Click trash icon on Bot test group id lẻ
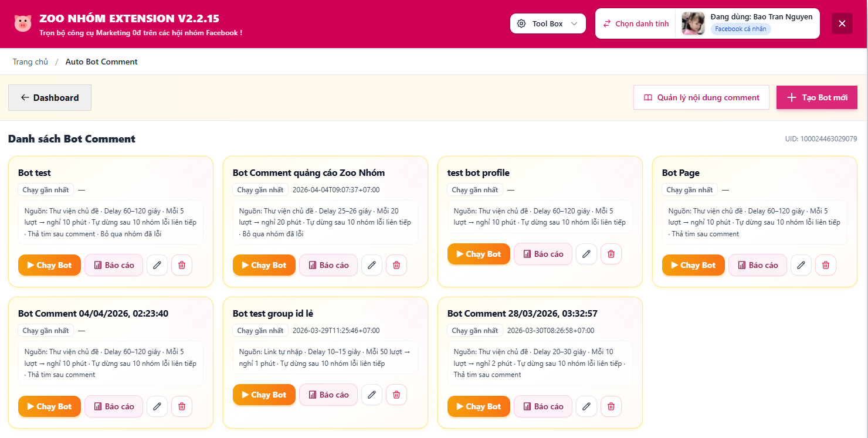 coord(396,395)
